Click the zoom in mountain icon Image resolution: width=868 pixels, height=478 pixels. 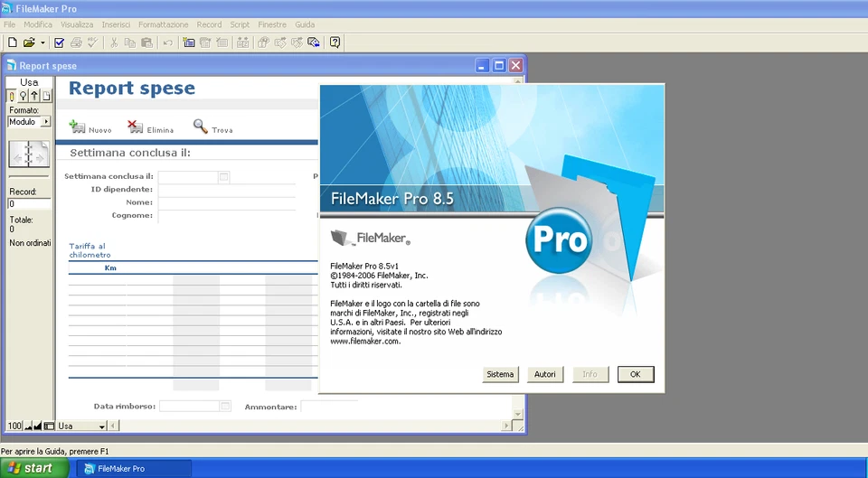pos(38,426)
